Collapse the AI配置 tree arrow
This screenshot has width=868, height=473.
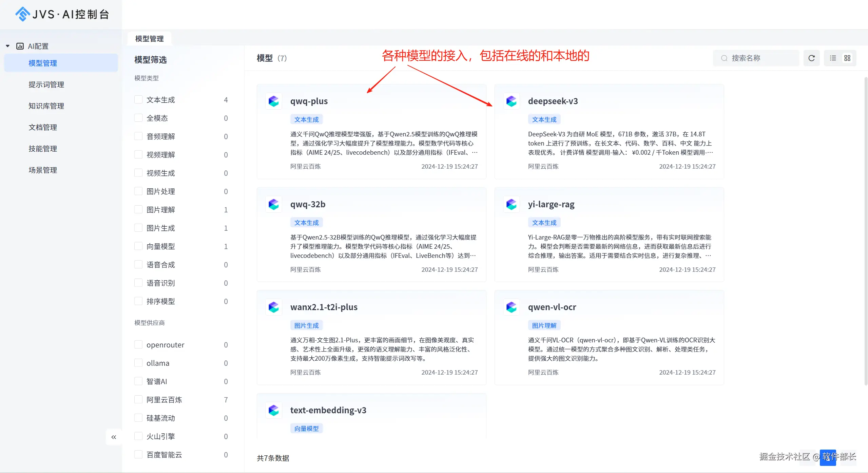[x=8, y=46]
